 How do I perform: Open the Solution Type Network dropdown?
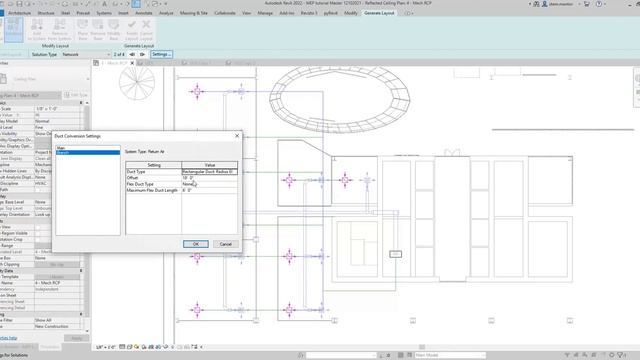[x=86, y=54]
